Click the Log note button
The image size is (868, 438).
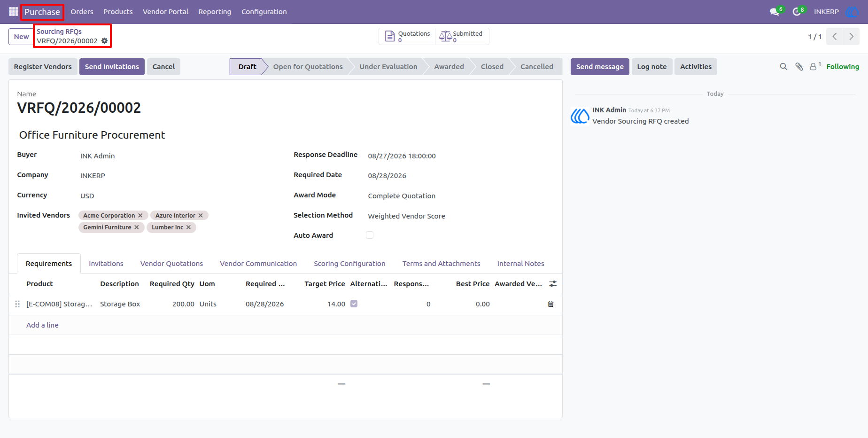click(x=652, y=67)
